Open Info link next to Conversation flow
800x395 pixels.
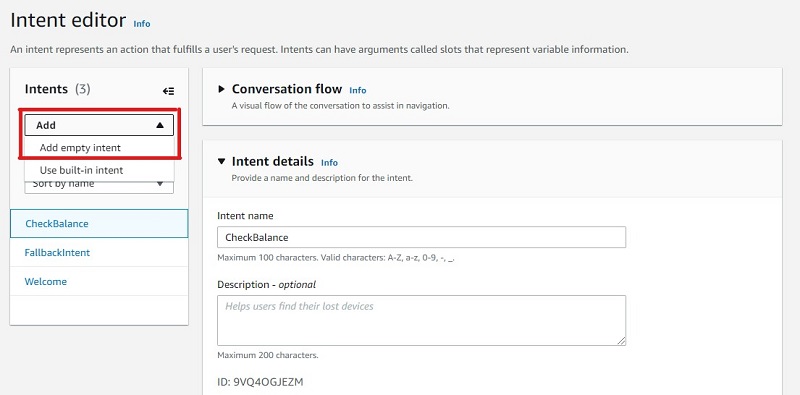[x=358, y=90]
